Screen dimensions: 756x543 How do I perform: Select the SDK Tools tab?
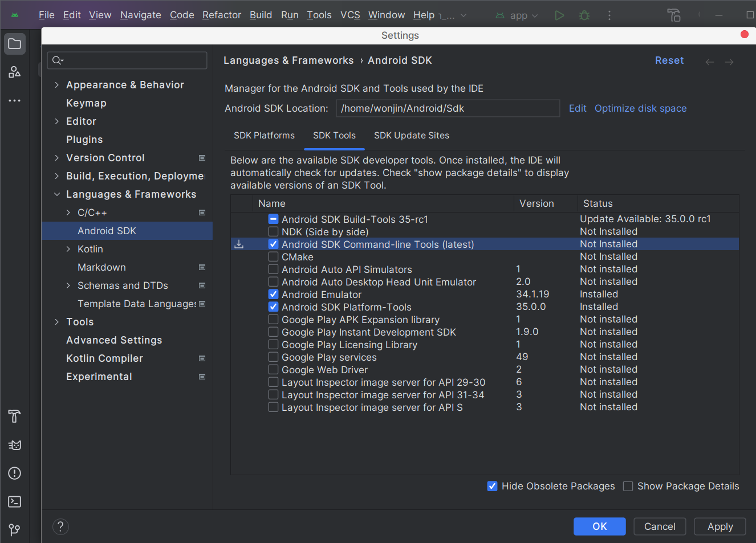pyautogui.click(x=334, y=136)
